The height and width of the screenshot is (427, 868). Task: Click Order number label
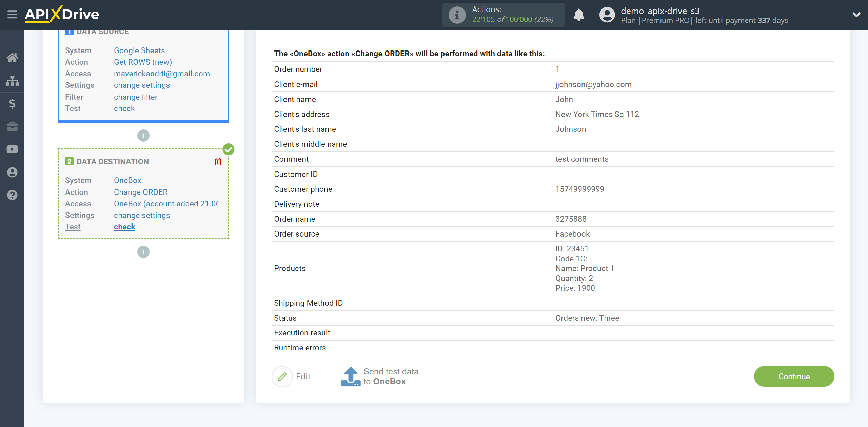pyautogui.click(x=298, y=69)
